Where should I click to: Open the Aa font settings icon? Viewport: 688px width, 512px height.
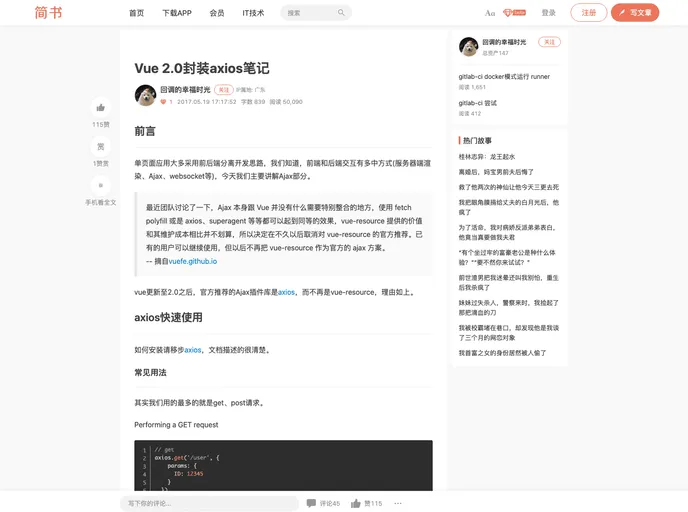(490, 13)
